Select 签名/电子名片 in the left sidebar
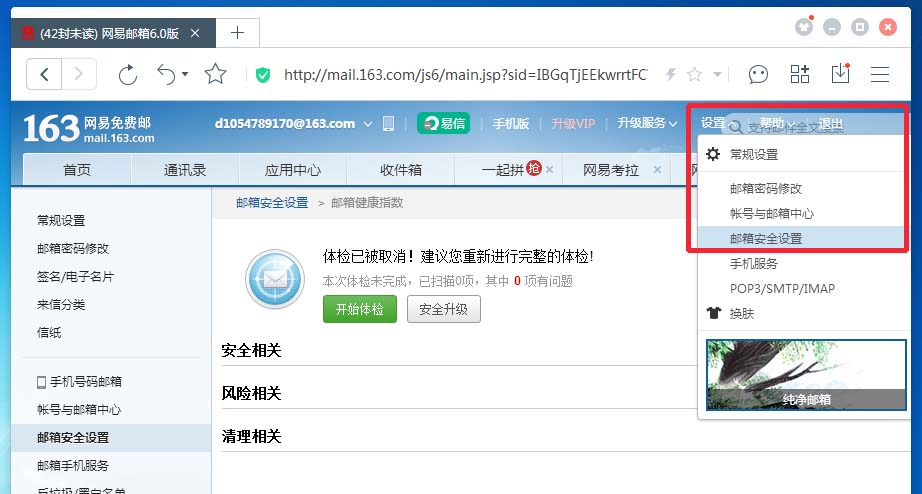 click(x=75, y=276)
